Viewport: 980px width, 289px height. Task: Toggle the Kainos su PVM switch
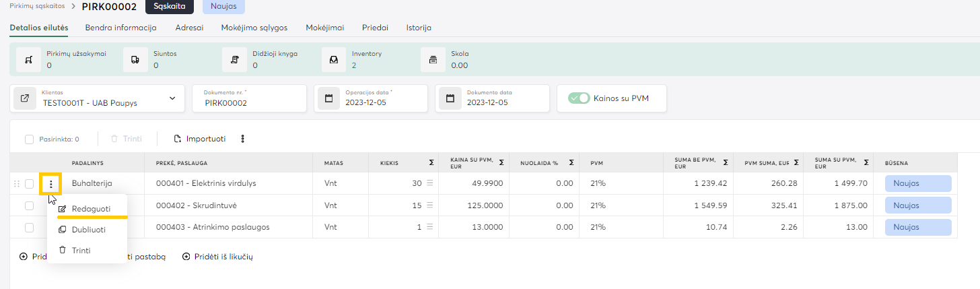(x=579, y=98)
